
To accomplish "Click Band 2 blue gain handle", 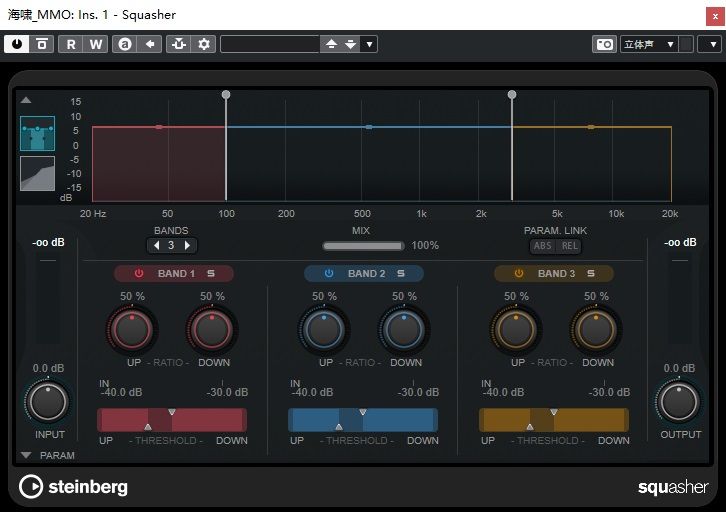I will 369,127.
